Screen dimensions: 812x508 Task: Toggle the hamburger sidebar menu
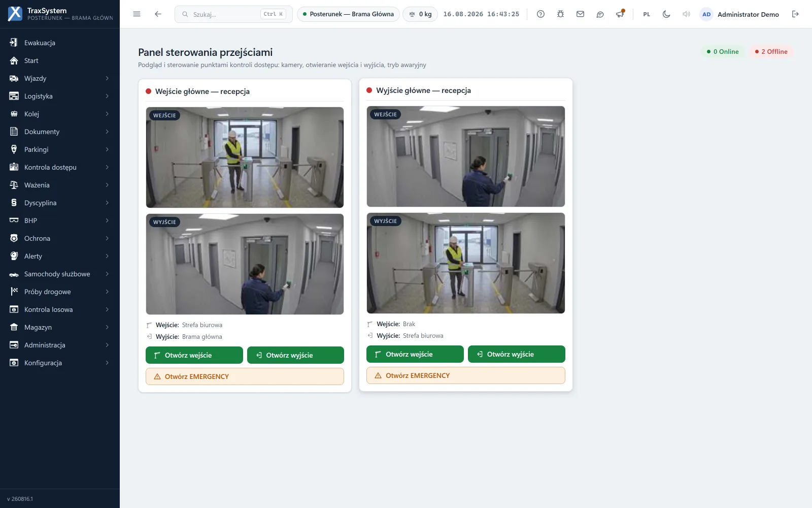(137, 14)
